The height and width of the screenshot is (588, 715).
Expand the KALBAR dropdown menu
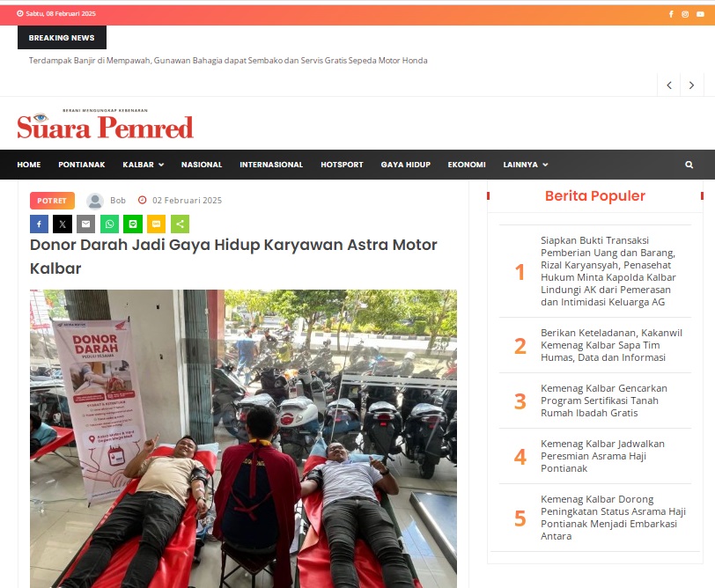[144, 165]
